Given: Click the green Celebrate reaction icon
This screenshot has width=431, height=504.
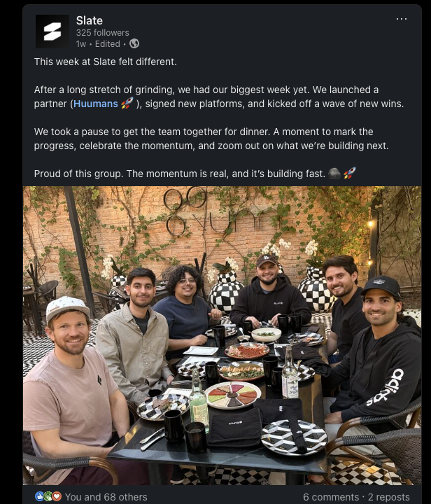Looking at the screenshot, I should tap(48, 496).
